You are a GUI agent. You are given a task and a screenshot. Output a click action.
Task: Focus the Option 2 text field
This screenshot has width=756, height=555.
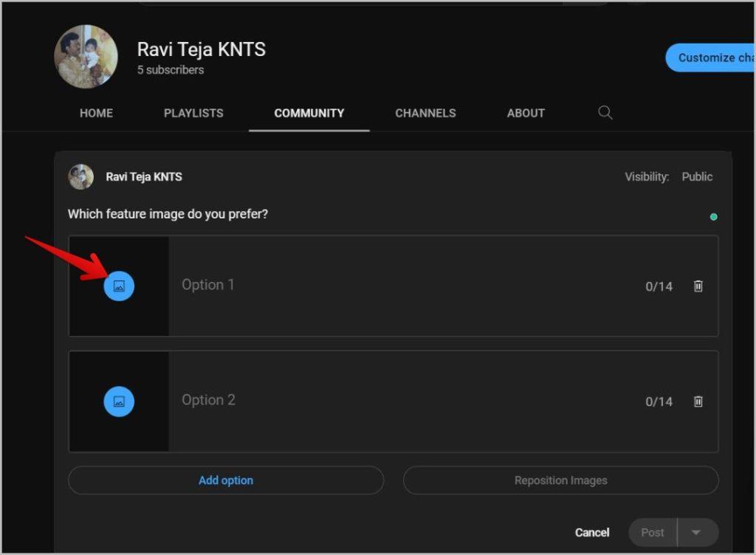click(405, 400)
